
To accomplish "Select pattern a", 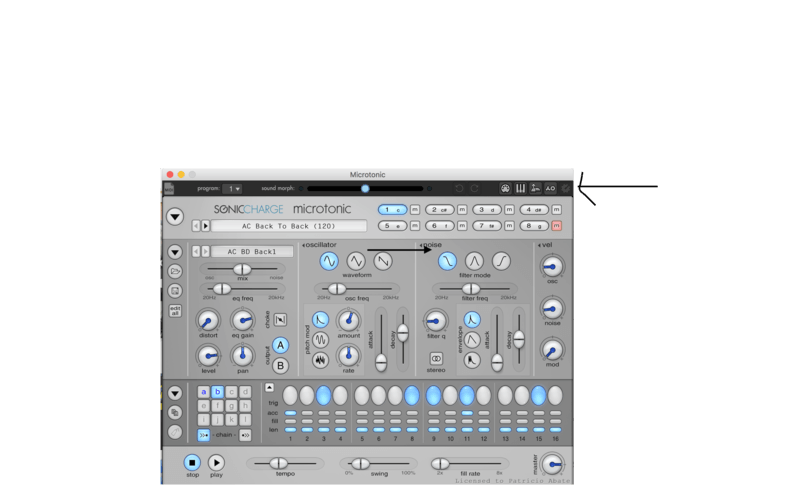I will [x=204, y=392].
